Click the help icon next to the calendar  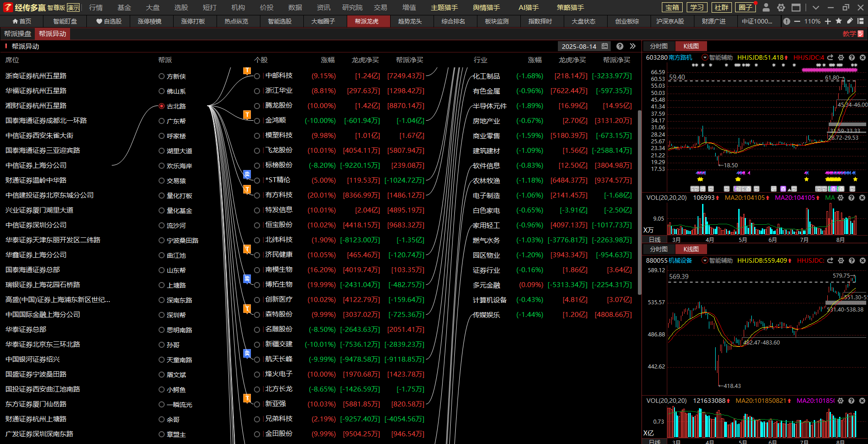(620, 46)
